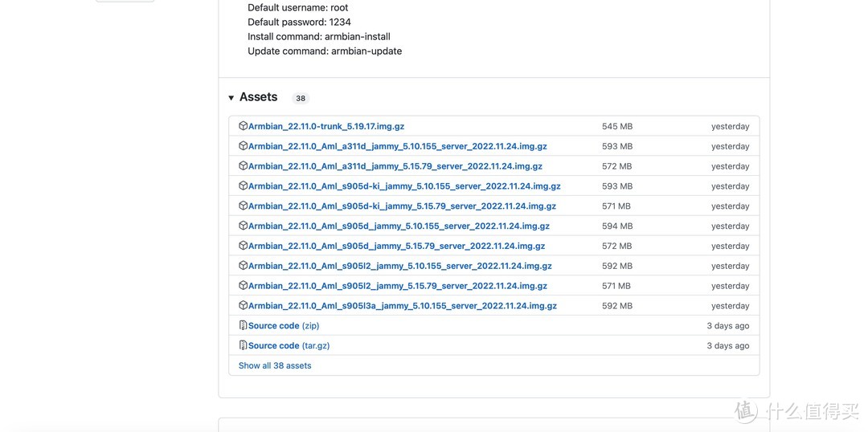The image size is (868, 432).
Task: Download Aml_s905l3a_jammy_5.10.155 image
Action: point(403,305)
